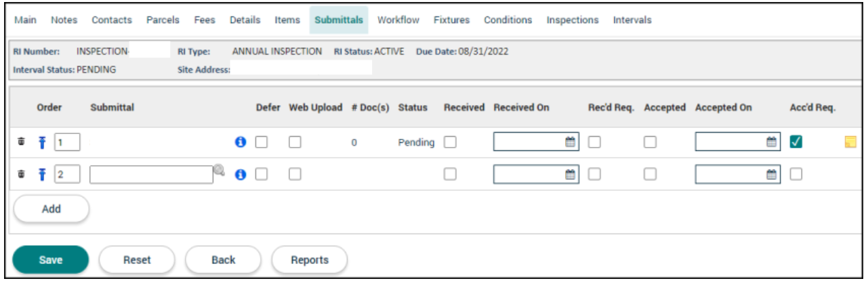The image size is (868, 283).
Task: Click the Received On column header
Action: [521, 108]
